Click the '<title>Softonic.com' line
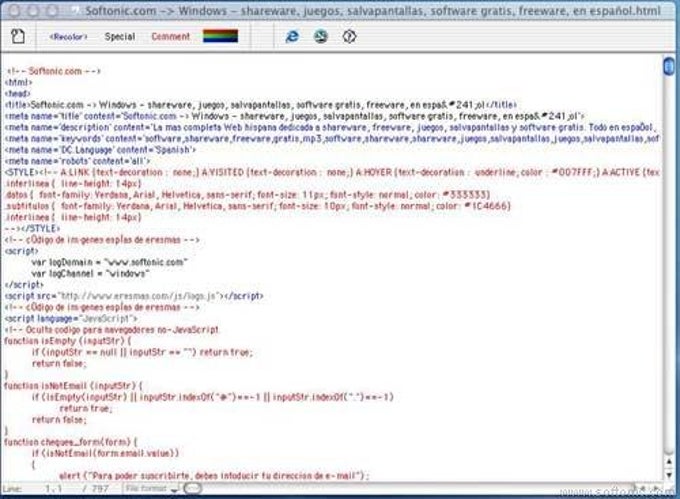Image resolution: width=680 pixels, height=499 pixels. point(261,105)
